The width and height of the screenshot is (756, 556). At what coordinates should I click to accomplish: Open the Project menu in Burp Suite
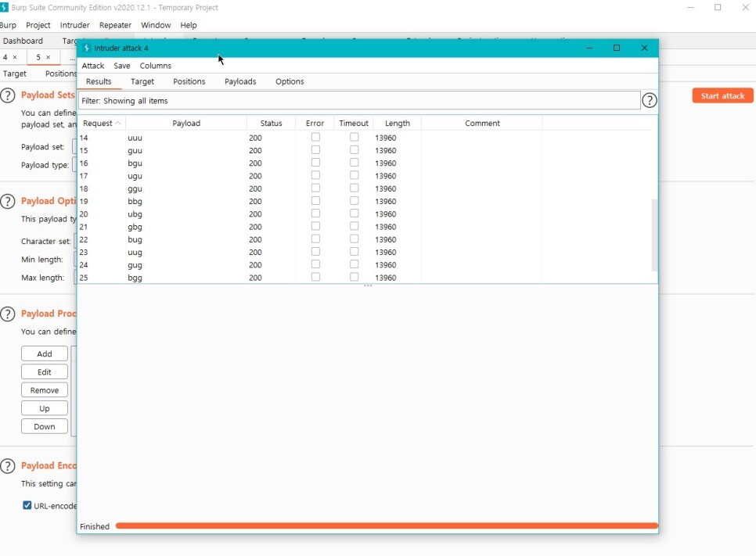click(38, 25)
